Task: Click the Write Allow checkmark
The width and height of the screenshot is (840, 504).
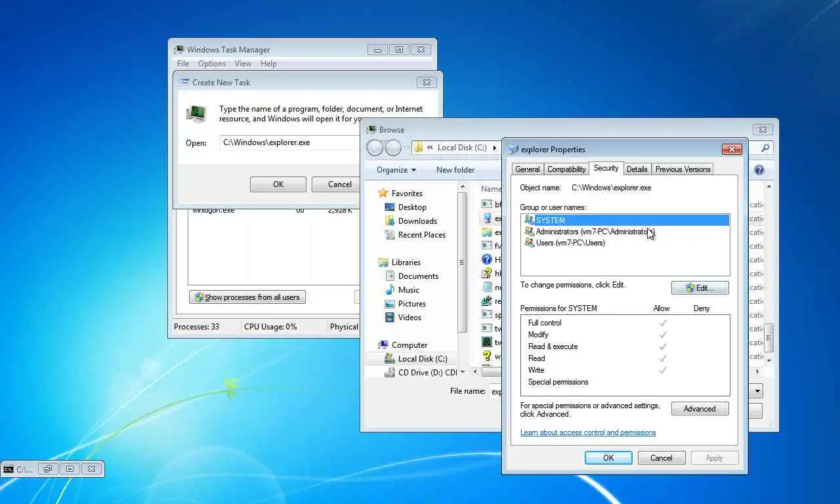Action: tap(663, 370)
